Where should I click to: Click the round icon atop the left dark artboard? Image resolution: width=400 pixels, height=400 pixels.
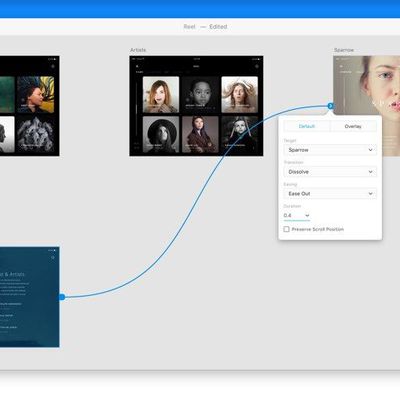click(x=53, y=66)
